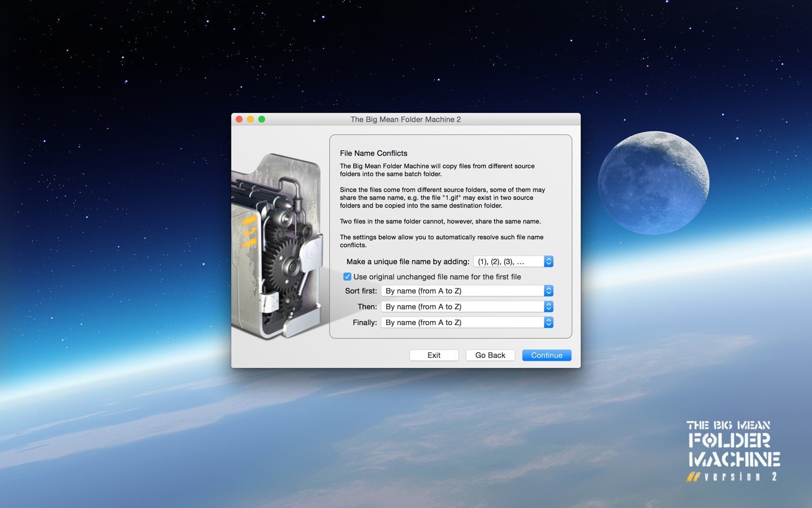This screenshot has width=812, height=508.
Task: Click the 'Sort first:' label
Action: coord(361,291)
